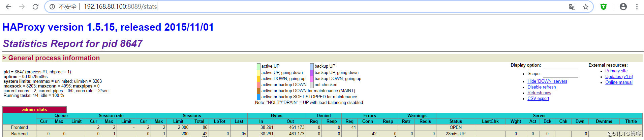Click the Errors column group header
The height and width of the screenshot is (140, 644).
[370, 116]
